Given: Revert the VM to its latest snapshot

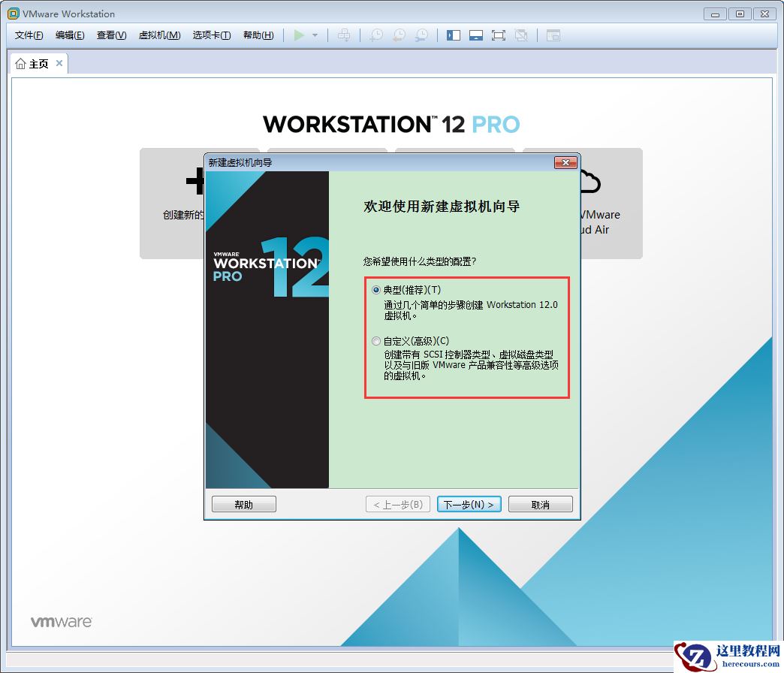Looking at the screenshot, I should (x=399, y=35).
